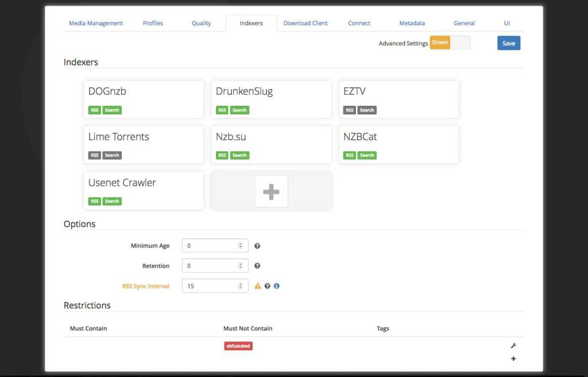This screenshot has width=588, height=377.
Task: Open the DrunkenSlug indexer card
Action: point(271,99)
